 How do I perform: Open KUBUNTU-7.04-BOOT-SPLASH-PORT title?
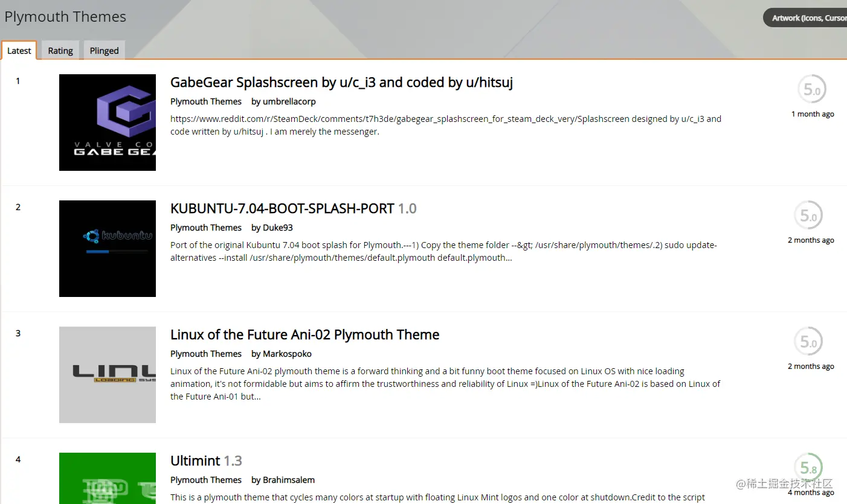click(x=294, y=208)
